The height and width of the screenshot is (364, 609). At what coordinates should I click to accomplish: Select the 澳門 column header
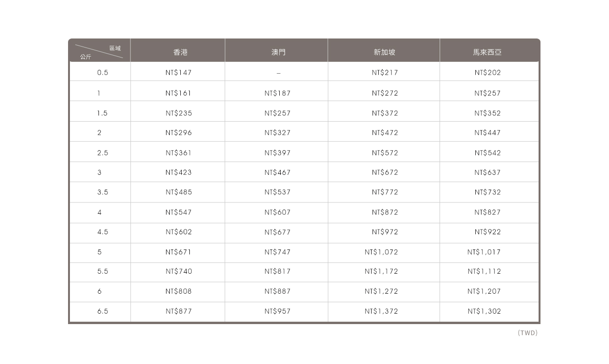pyautogui.click(x=278, y=52)
